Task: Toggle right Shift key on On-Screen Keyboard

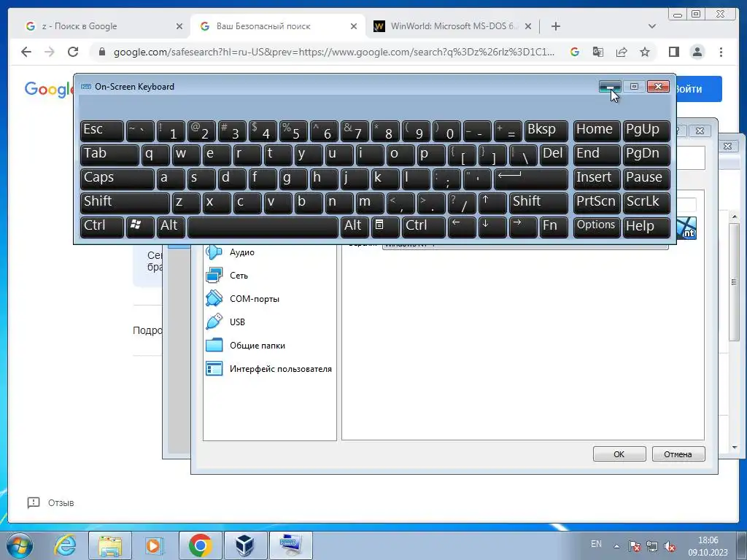Action: point(538,203)
